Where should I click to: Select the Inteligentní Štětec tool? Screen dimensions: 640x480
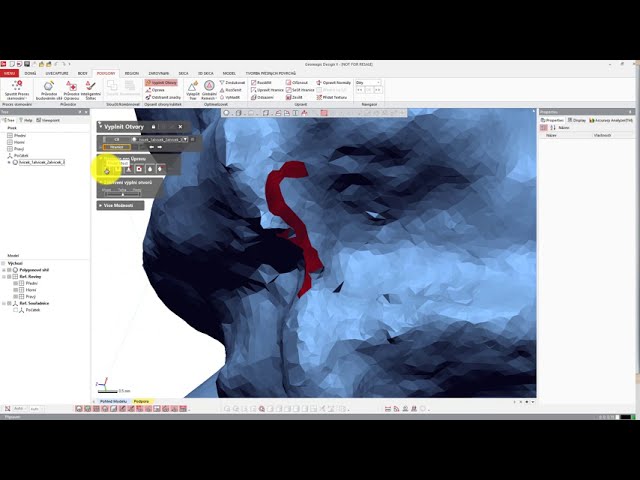coord(90,88)
